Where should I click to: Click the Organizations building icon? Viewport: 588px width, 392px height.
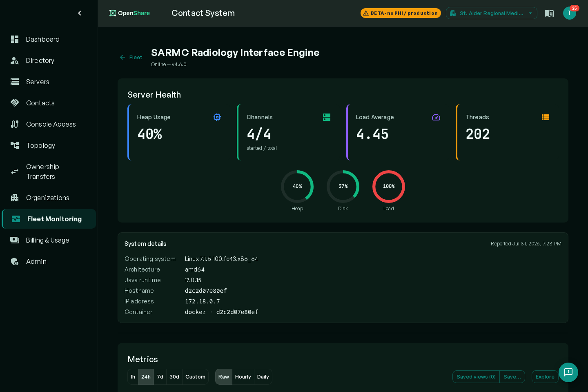[15, 198]
